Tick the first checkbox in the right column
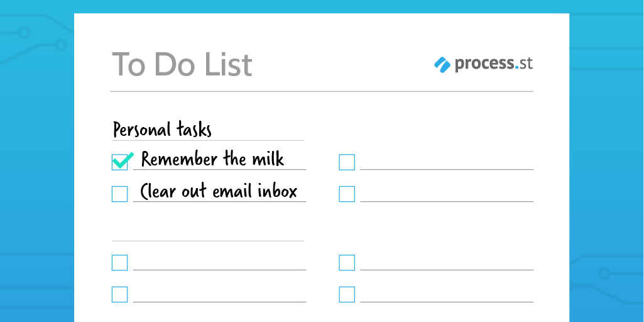The height and width of the screenshot is (322, 644). [347, 162]
